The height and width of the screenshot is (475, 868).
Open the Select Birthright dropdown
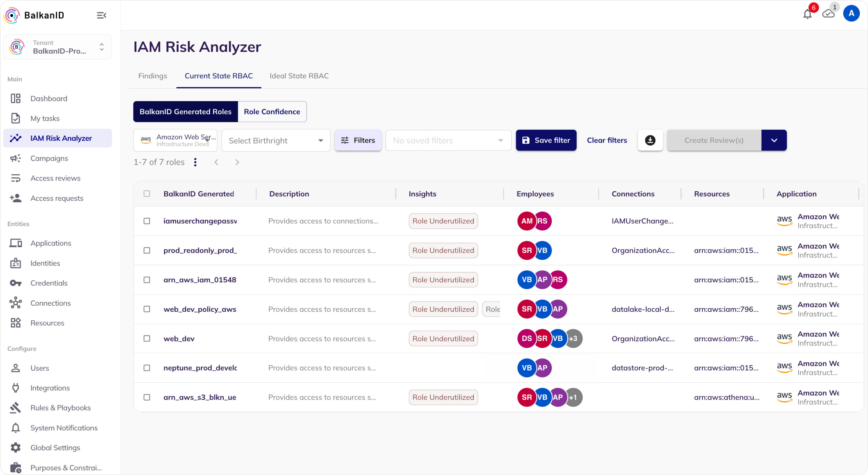(x=276, y=141)
